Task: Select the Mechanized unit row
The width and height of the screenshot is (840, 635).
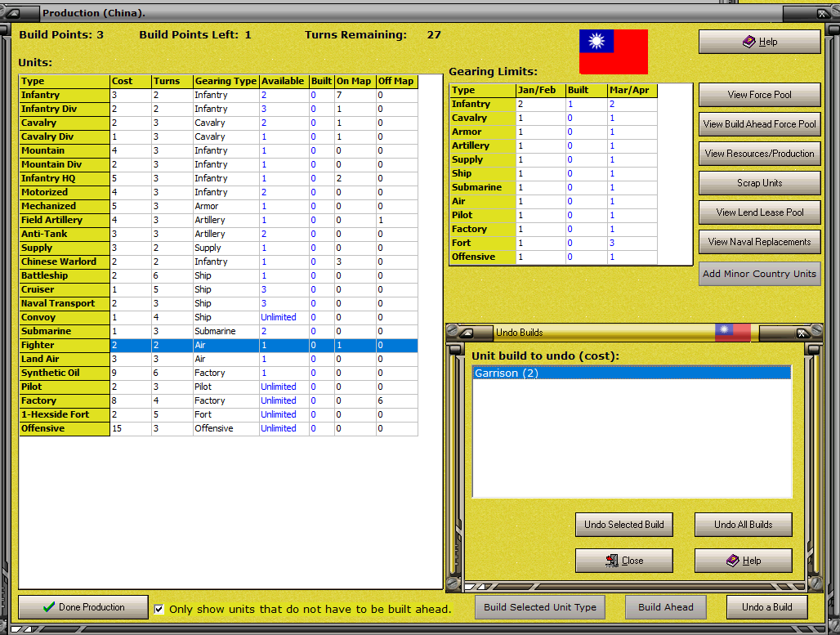Action: (x=218, y=206)
